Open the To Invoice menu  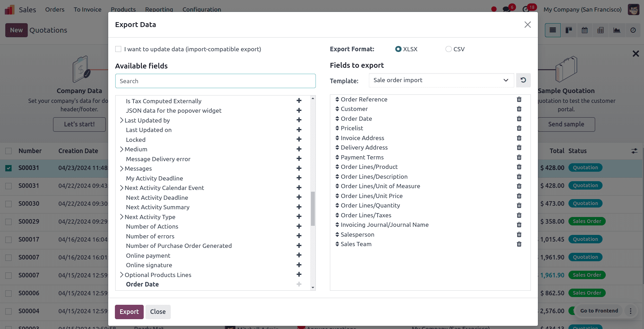tap(87, 9)
